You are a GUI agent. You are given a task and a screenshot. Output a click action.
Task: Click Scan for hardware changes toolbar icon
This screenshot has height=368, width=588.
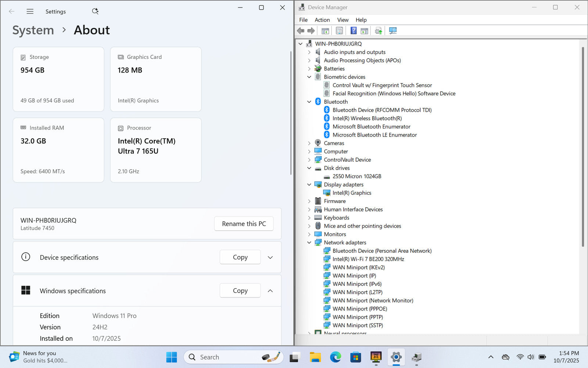[x=393, y=31]
